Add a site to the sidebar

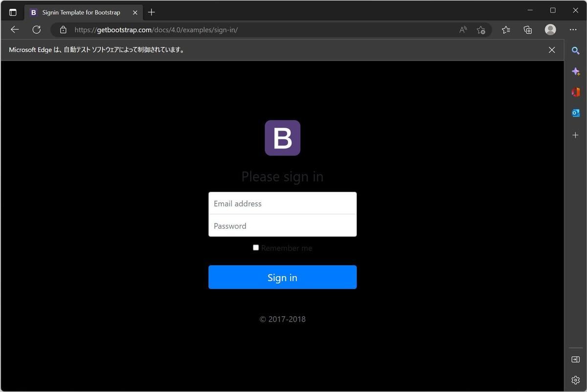[x=576, y=135]
